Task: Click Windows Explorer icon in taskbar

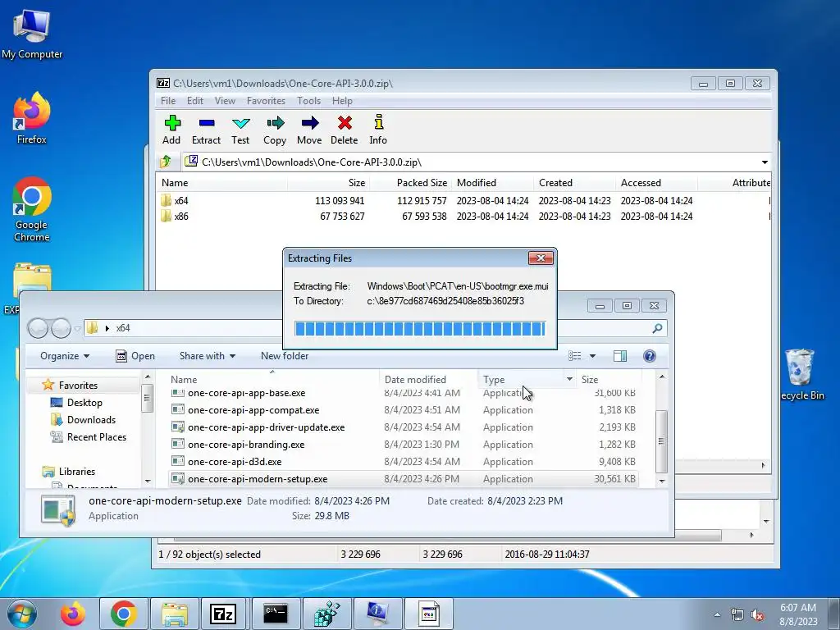Action: (175, 614)
